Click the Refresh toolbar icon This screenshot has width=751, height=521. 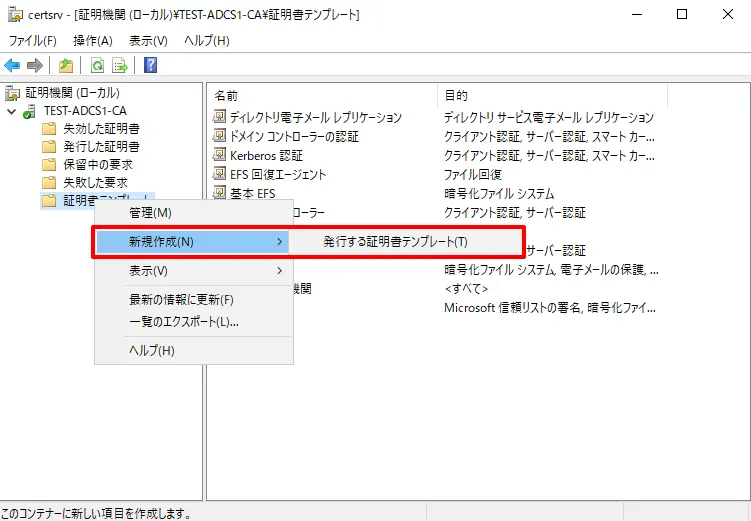(98, 65)
